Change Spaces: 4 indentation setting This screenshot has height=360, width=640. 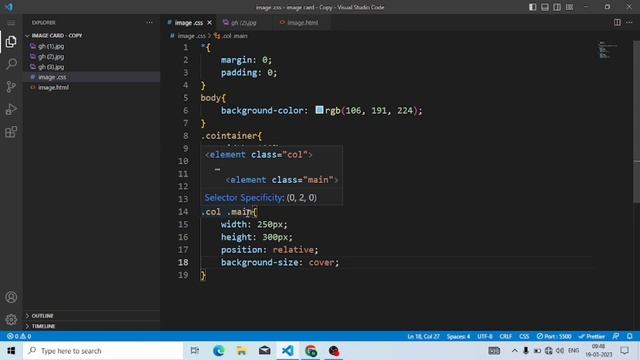[x=458, y=336]
